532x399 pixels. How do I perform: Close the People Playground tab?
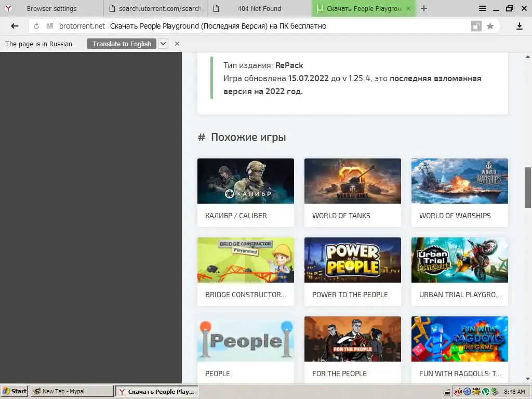click(x=408, y=8)
